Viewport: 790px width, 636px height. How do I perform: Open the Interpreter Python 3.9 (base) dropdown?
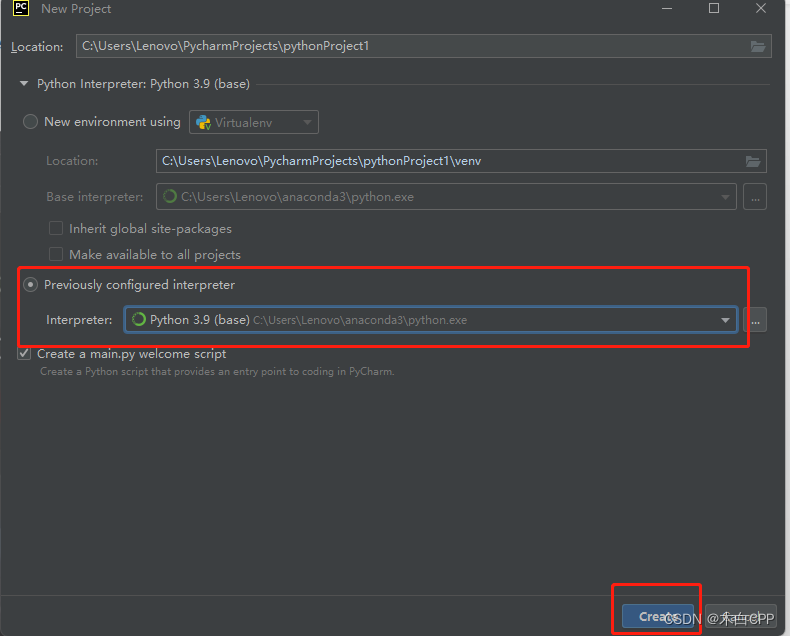tap(431, 320)
